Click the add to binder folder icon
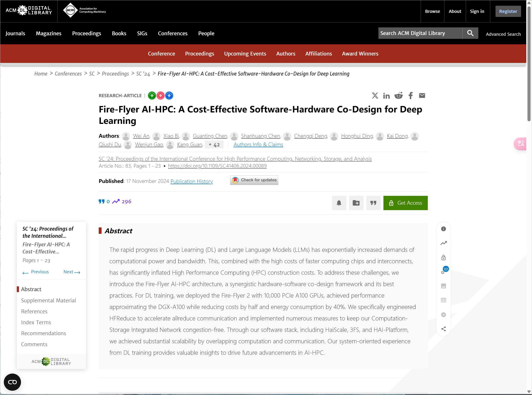 [x=356, y=203]
